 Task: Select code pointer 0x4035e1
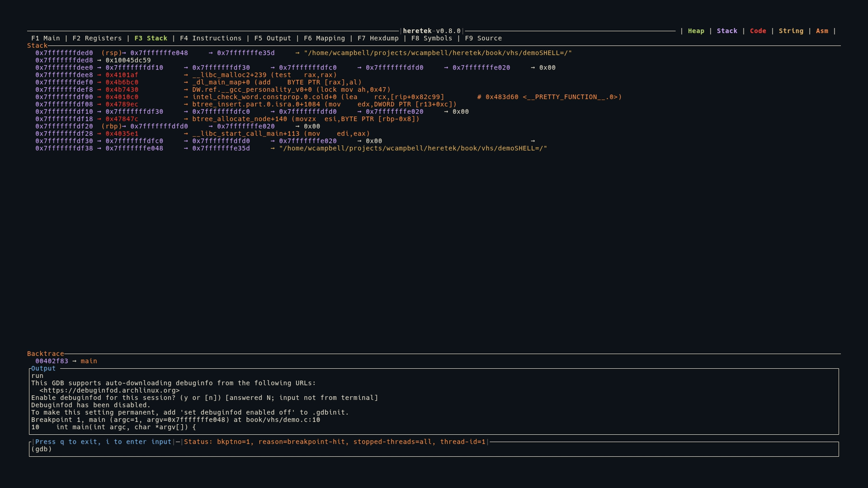(x=122, y=134)
